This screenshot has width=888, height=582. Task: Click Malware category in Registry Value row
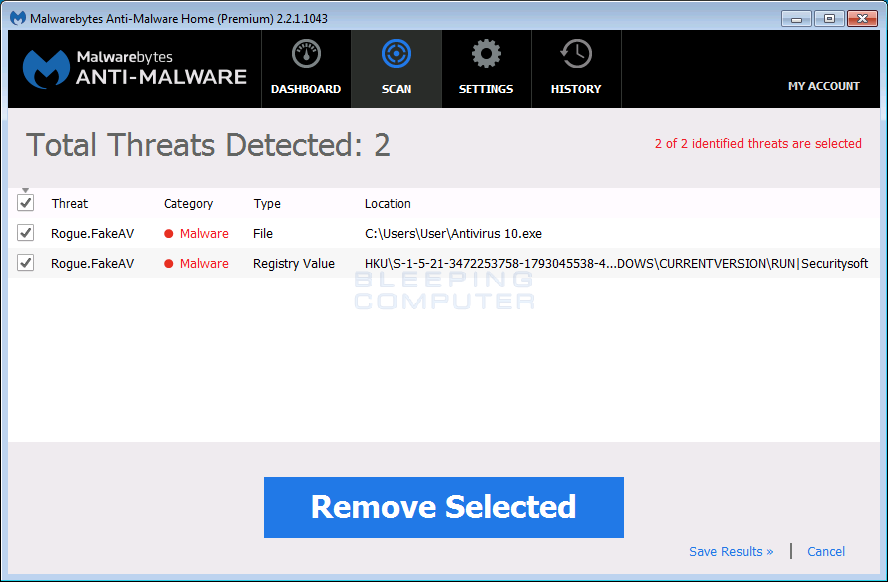point(197,264)
